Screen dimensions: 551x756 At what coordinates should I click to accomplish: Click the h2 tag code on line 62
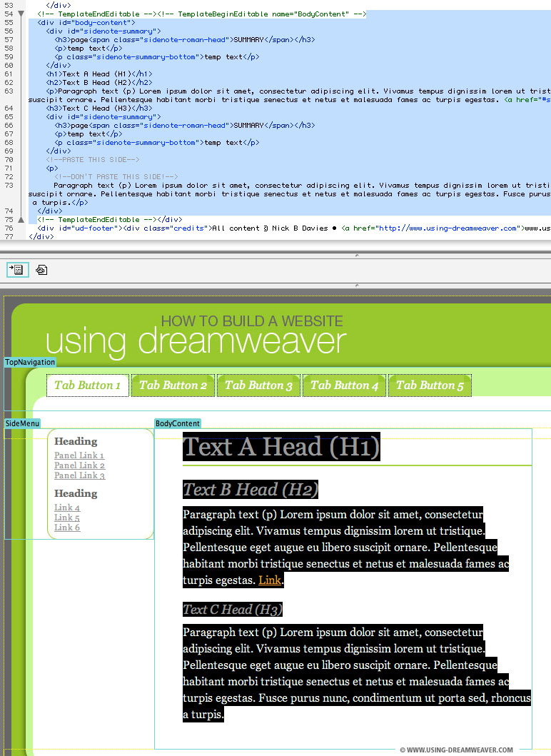point(98,82)
